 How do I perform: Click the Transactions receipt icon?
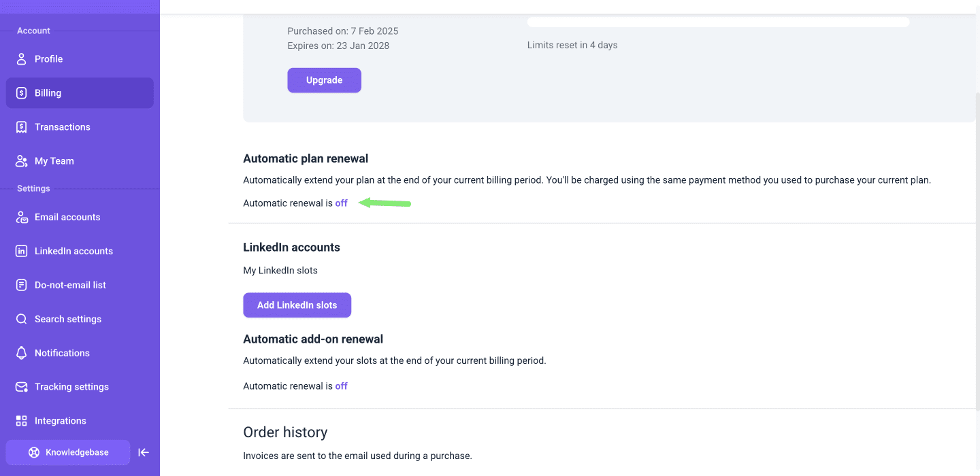pyautogui.click(x=21, y=127)
